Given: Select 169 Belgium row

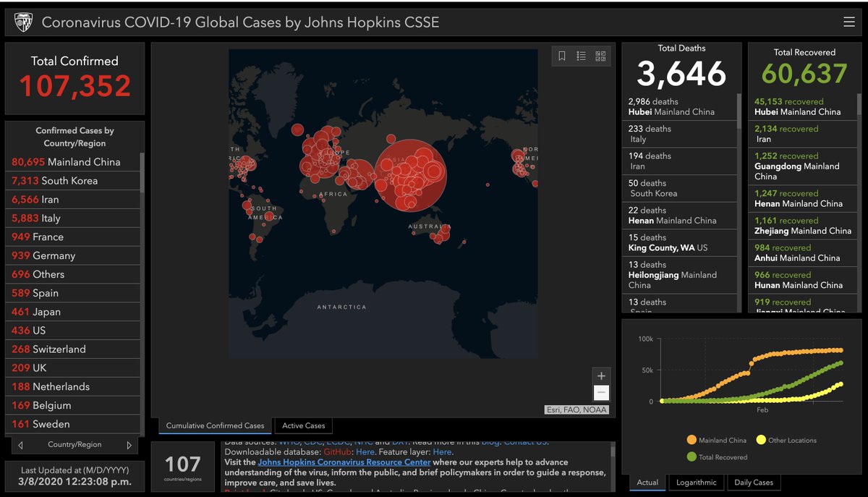Looking at the screenshot, I should tap(73, 406).
